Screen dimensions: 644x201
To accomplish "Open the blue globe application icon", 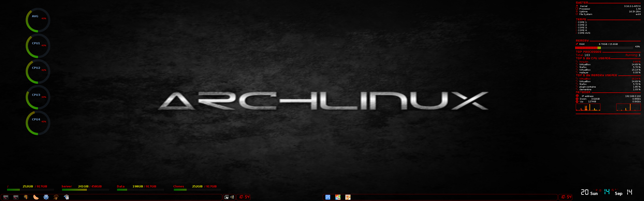I will [x=46, y=197].
